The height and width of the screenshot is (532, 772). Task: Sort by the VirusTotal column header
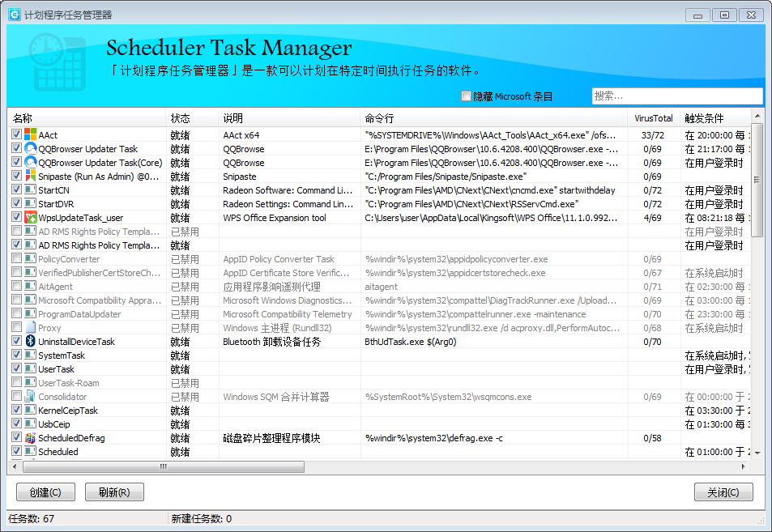(654, 118)
